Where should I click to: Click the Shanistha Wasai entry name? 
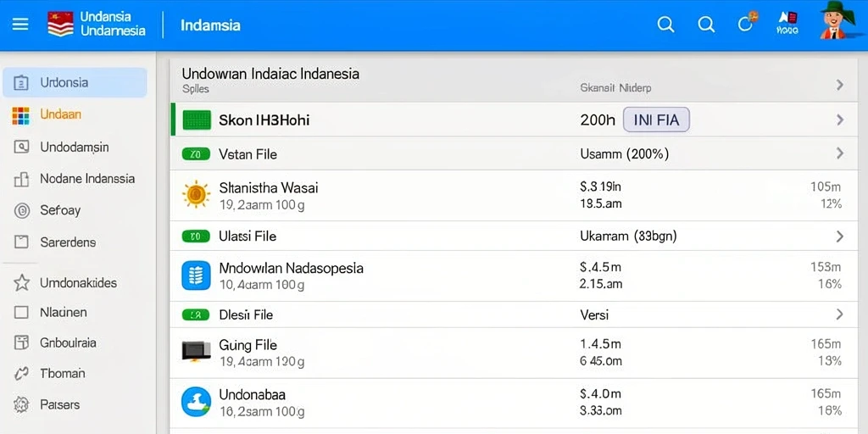[x=269, y=187]
